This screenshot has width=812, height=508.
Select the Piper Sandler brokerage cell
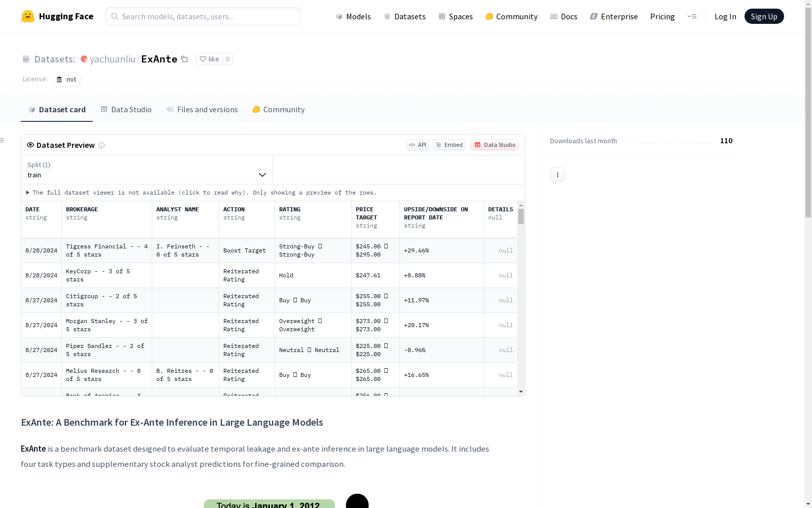pyautogui.click(x=107, y=350)
